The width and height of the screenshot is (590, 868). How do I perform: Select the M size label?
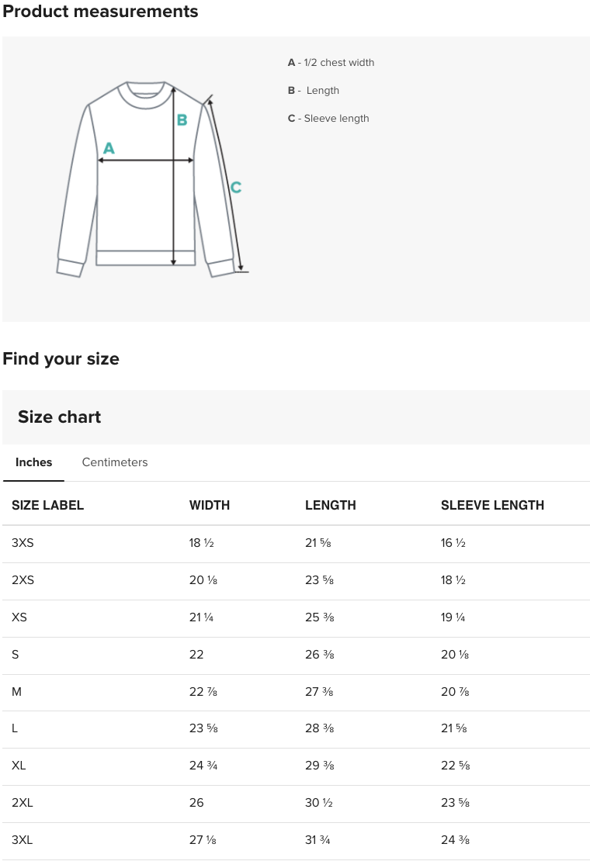point(16,691)
